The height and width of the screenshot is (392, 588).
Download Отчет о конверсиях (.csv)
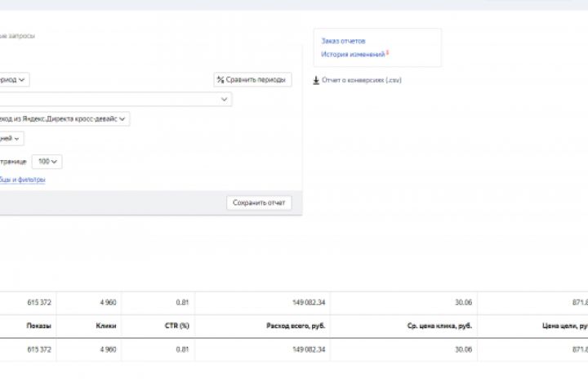click(361, 80)
